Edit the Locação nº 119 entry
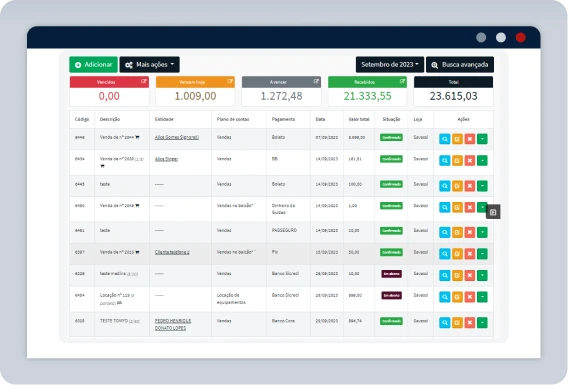The width and height of the screenshot is (568, 385). tap(457, 297)
